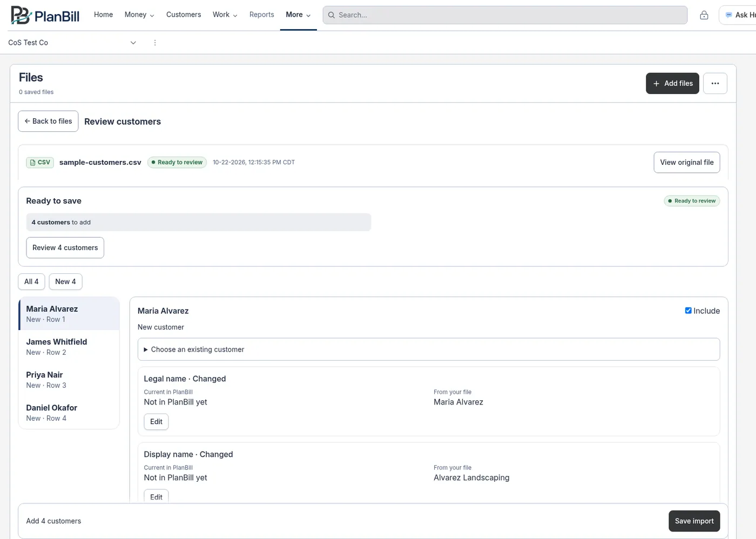Viewport: 756px width, 539px height.
Task: Go Back to files
Action: [x=48, y=121]
